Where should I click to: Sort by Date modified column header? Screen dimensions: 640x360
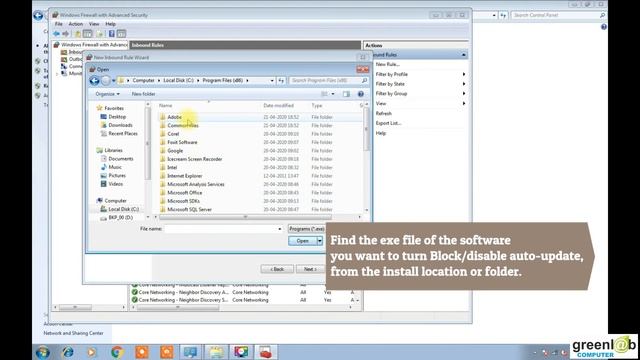278,106
